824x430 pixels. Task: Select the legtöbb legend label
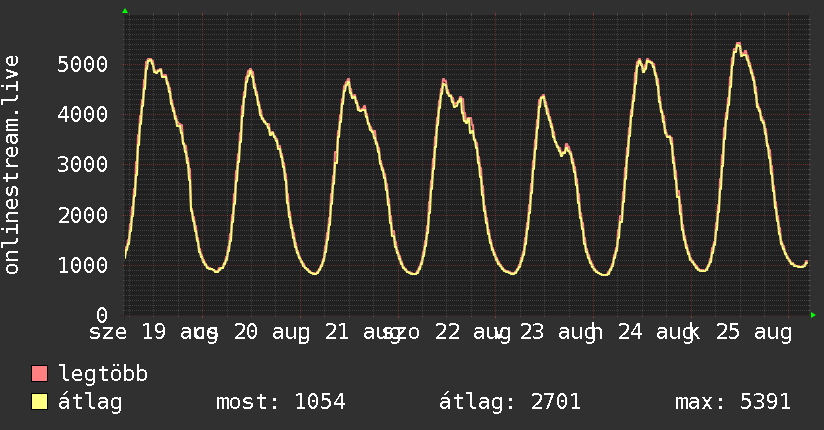tap(103, 374)
